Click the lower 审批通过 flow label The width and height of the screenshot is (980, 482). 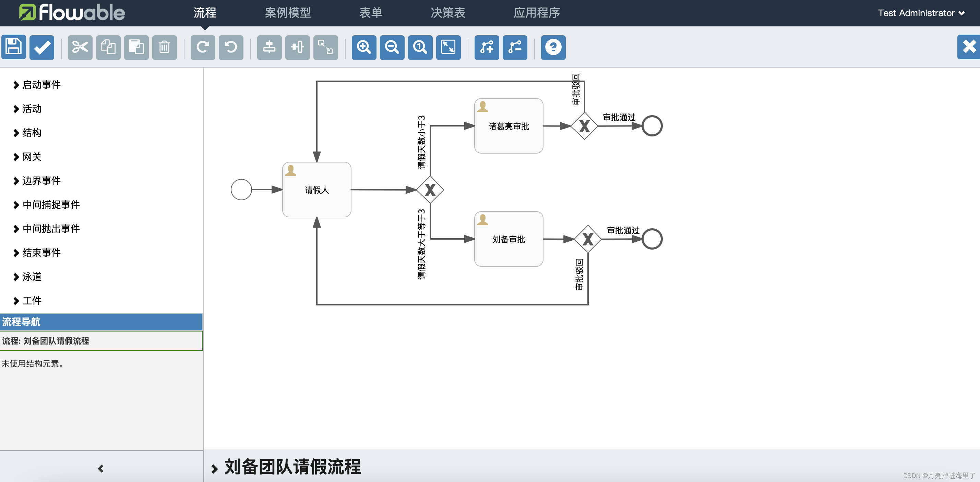623,230
